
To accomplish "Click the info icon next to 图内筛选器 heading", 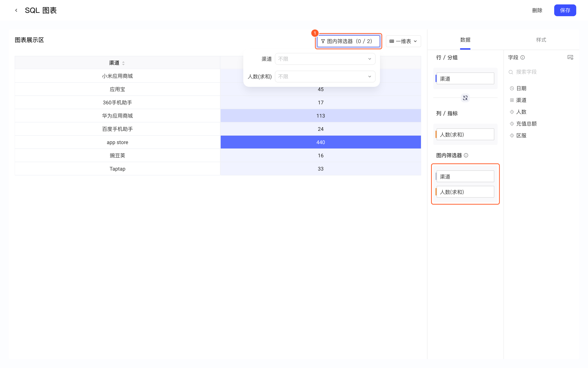I will click(x=466, y=155).
